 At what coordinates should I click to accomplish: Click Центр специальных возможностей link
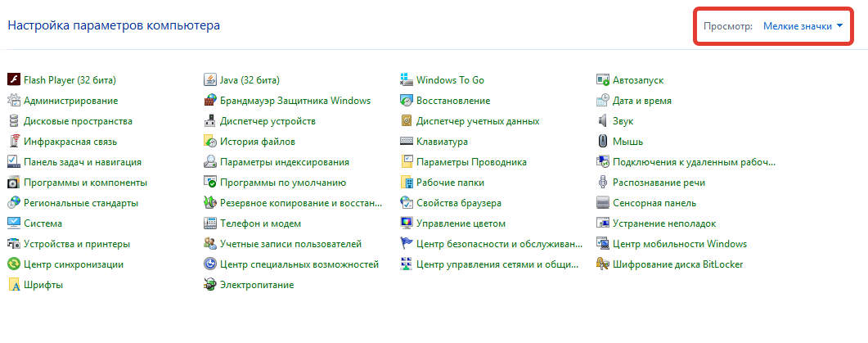(299, 264)
